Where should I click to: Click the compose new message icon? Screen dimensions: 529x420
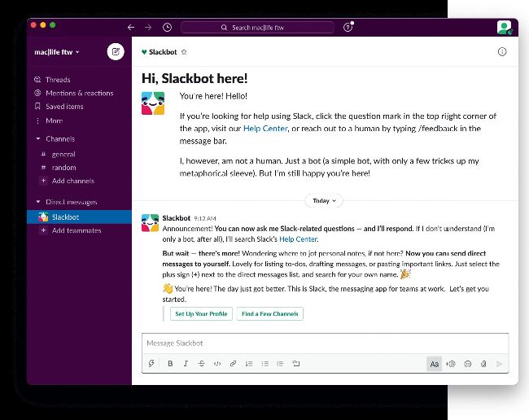[116, 52]
